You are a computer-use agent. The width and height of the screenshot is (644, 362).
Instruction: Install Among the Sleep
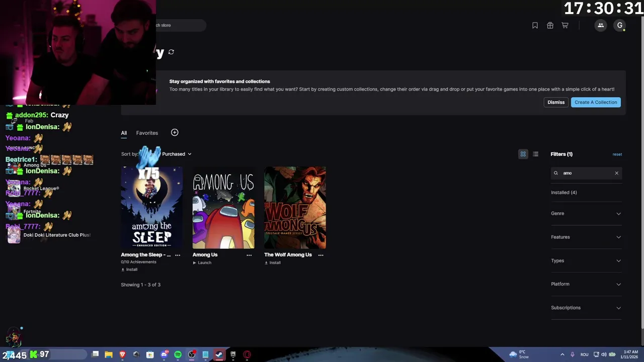tap(129, 269)
